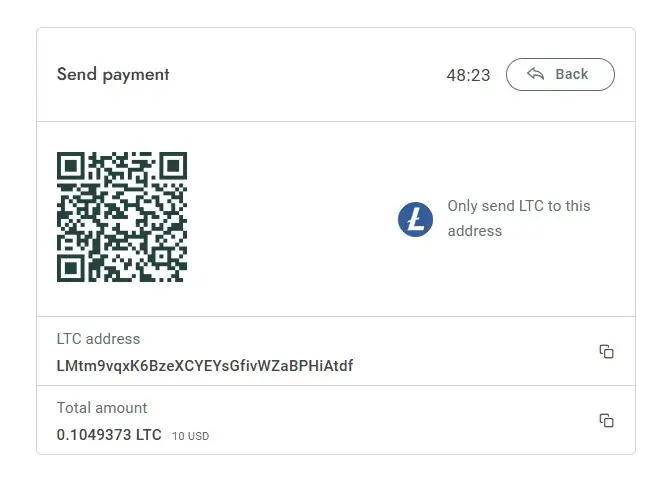
Task: Click the center of the payment QR code
Action: pos(122,217)
